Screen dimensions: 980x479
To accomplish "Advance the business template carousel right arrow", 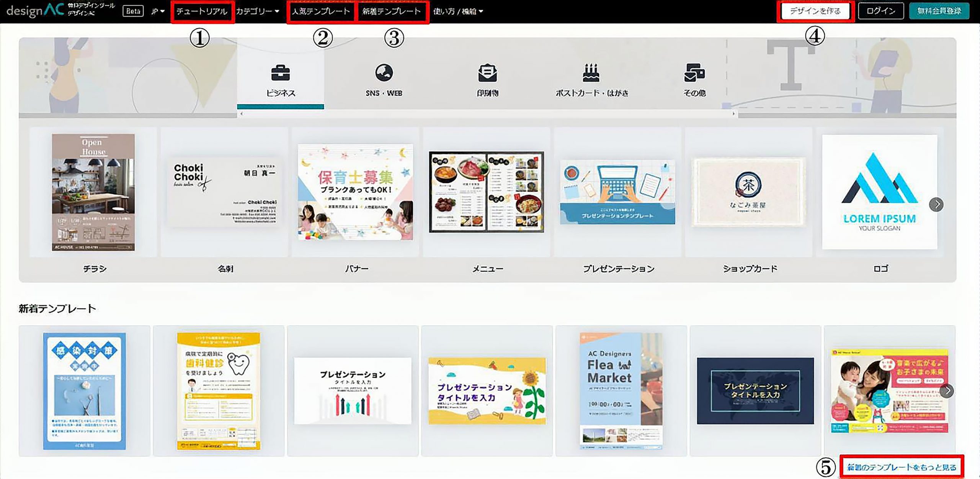I will (x=936, y=204).
